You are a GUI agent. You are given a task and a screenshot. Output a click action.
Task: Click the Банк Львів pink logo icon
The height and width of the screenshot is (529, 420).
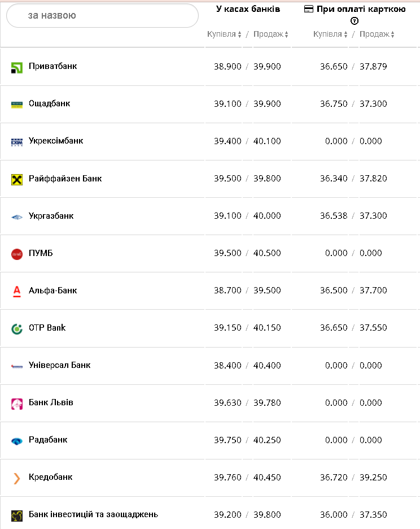pos(17,404)
